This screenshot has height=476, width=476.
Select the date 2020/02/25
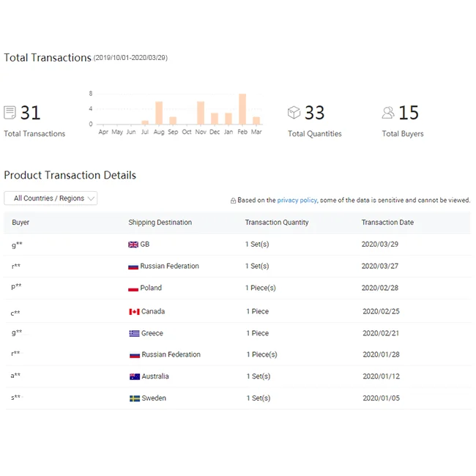pos(381,311)
